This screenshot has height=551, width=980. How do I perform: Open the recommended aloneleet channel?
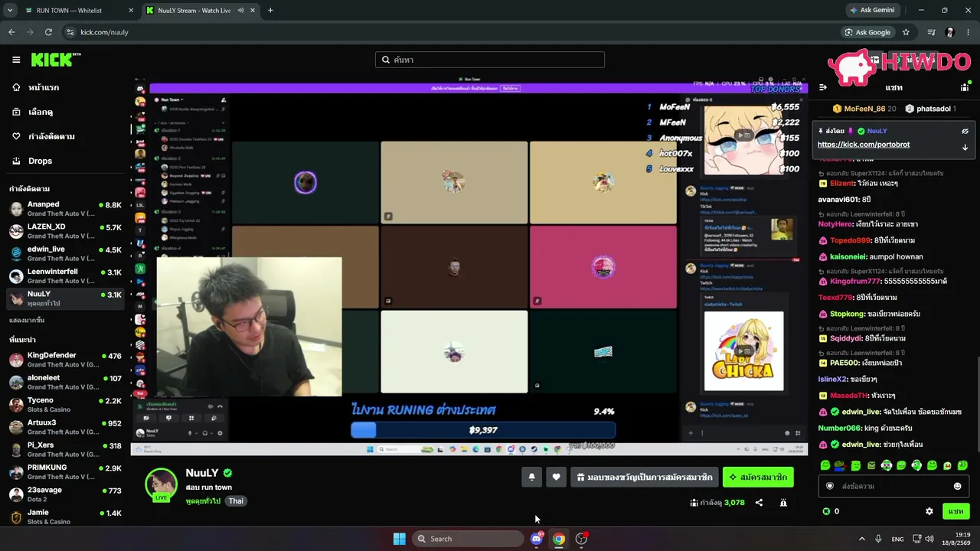pos(65,382)
